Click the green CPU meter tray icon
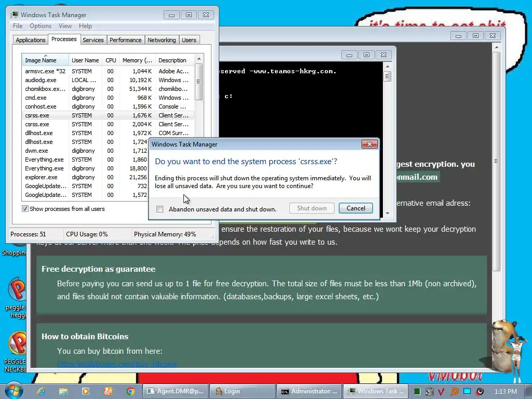 tap(417, 392)
